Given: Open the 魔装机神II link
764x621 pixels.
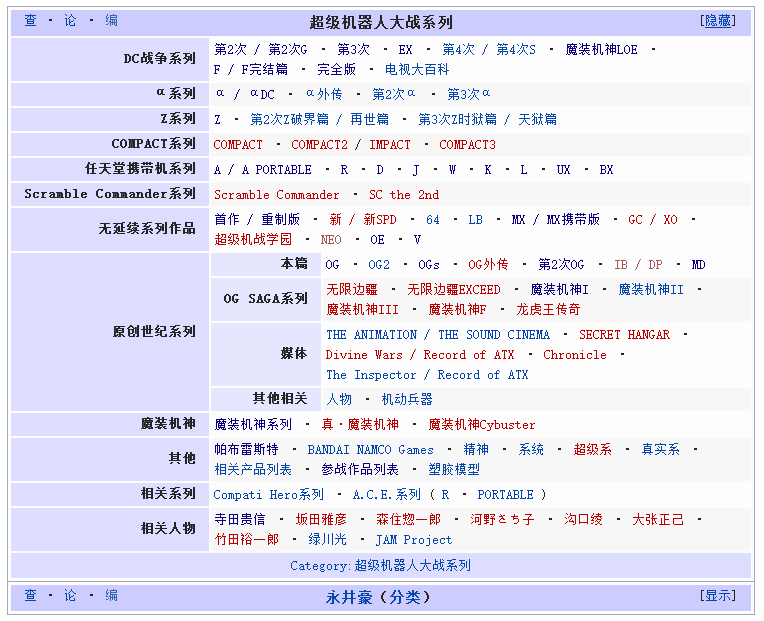Looking at the screenshot, I should pos(651,290).
